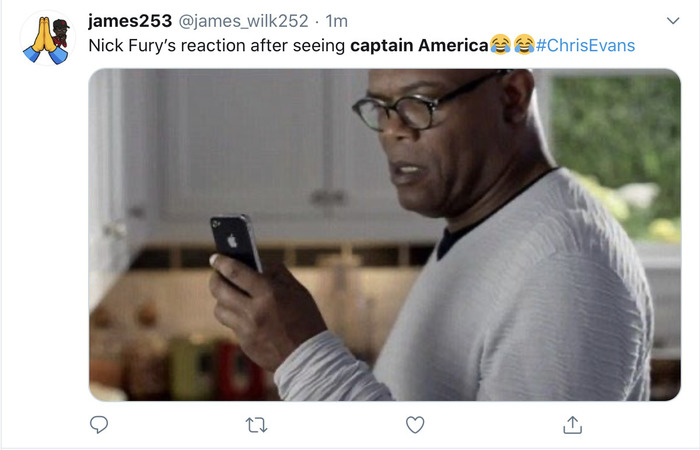Open the reply speech bubble icon
This screenshot has width=700, height=450.
pos(99,425)
